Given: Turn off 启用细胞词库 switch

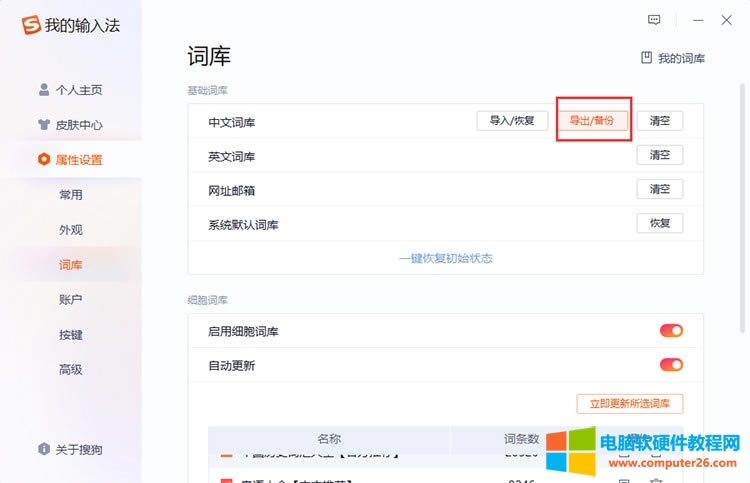Looking at the screenshot, I should [x=671, y=331].
